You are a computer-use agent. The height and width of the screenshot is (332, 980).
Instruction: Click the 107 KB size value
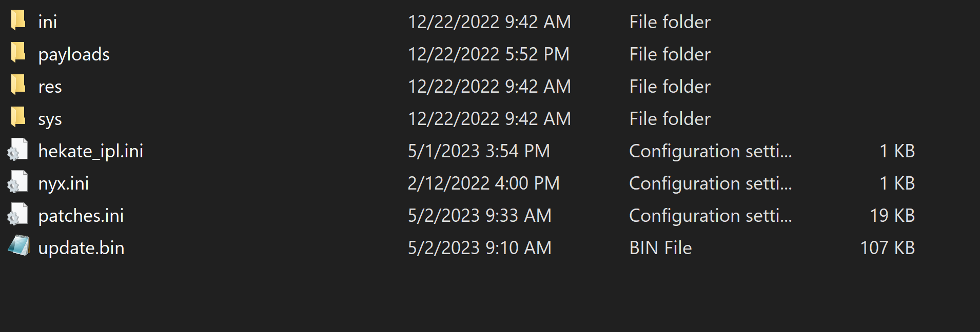(888, 248)
